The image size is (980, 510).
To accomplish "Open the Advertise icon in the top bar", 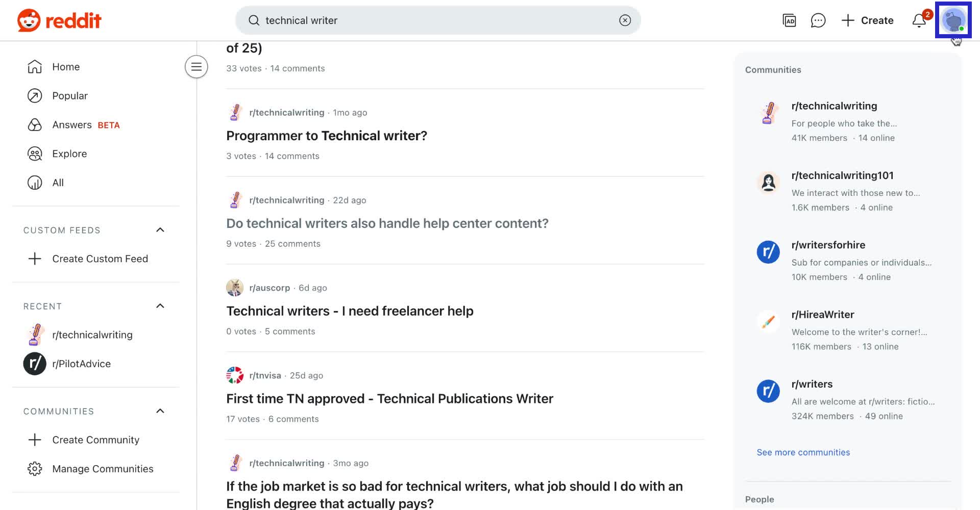I will click(789, 21).
